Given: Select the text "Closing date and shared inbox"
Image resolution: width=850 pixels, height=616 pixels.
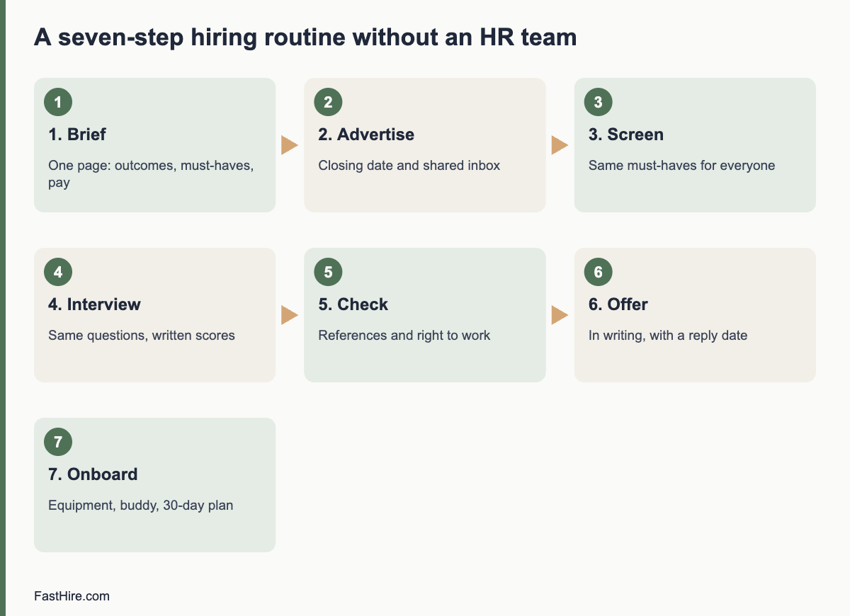Looking at the screenshot, I should point(409,166).
